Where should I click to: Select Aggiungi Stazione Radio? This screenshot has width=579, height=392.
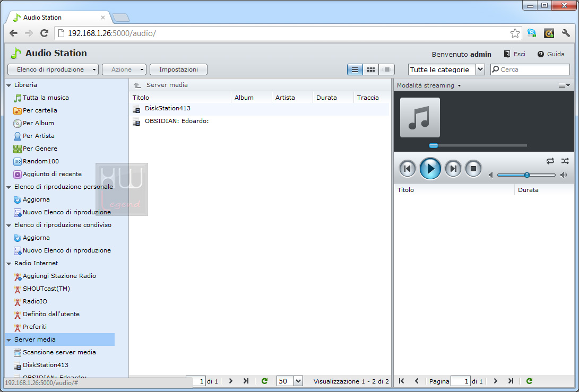coord(55,276)
